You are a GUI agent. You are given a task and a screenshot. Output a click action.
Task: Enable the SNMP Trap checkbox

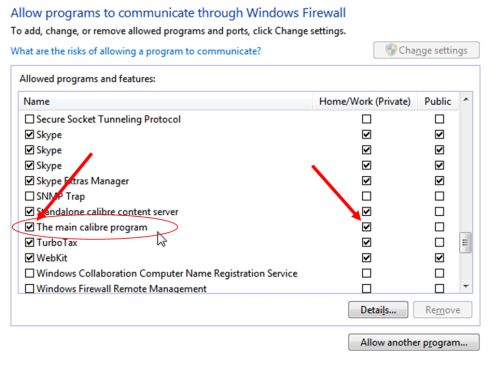coord(30,196)
